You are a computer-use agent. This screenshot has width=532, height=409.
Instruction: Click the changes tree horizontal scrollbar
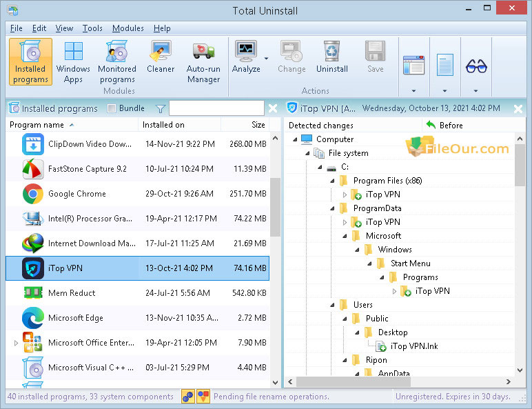coord(354,381)
